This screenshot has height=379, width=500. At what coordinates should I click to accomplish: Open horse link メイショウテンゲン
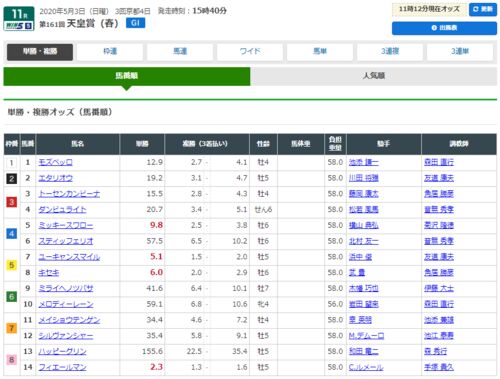click(69, 320)
